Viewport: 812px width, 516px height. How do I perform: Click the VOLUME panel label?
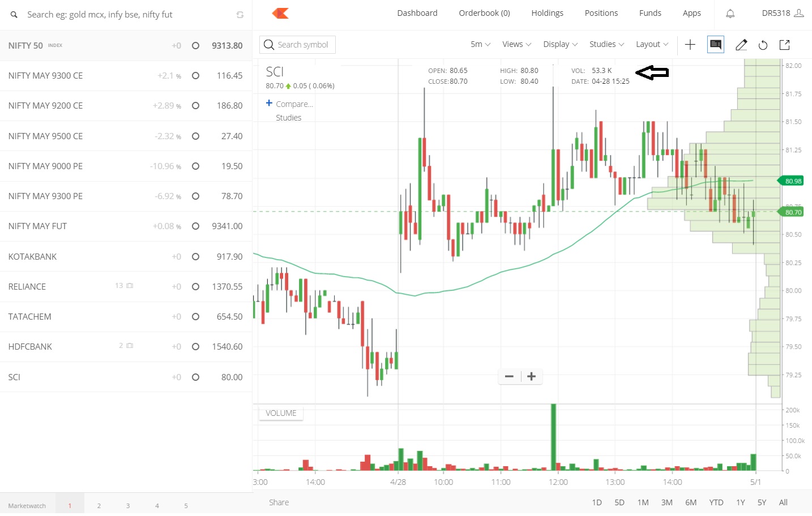[281, 413]
